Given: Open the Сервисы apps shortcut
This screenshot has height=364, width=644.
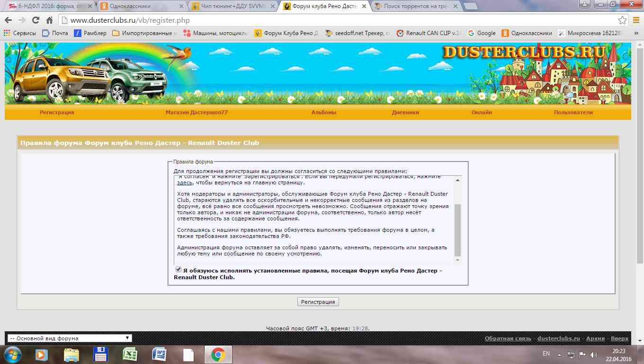Looking at the screenshot, I should click(x=20, y=33).
